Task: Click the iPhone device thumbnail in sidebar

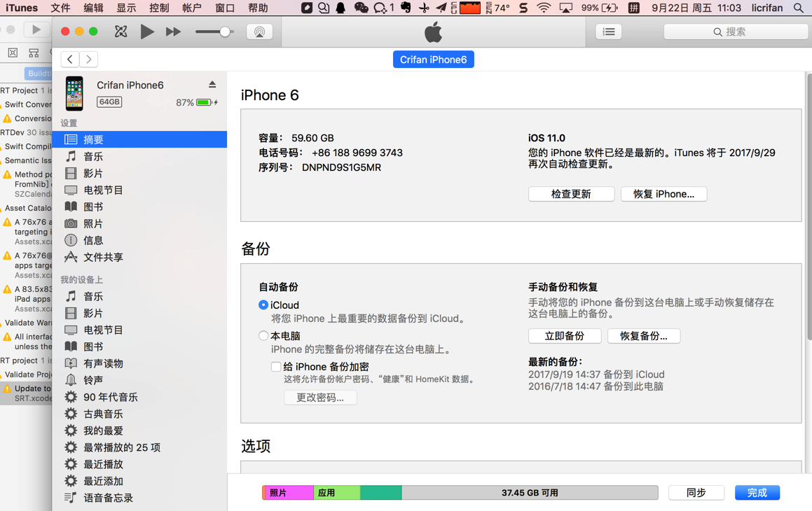Action: point(74,94)
